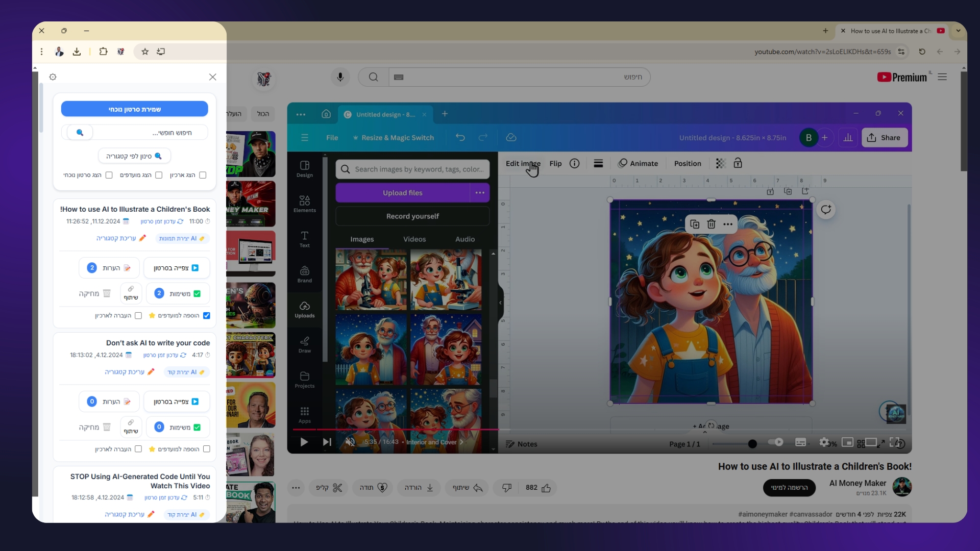
Task: Expand the Interior and Cover chapter chevron
Action: pyautogui.click(x=461, y=442)
